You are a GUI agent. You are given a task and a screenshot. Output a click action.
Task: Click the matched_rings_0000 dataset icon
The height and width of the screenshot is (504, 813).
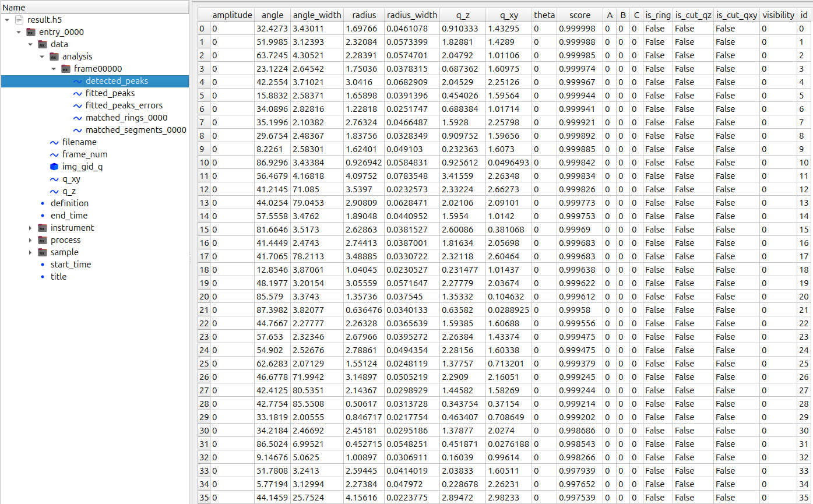point(78,118)
